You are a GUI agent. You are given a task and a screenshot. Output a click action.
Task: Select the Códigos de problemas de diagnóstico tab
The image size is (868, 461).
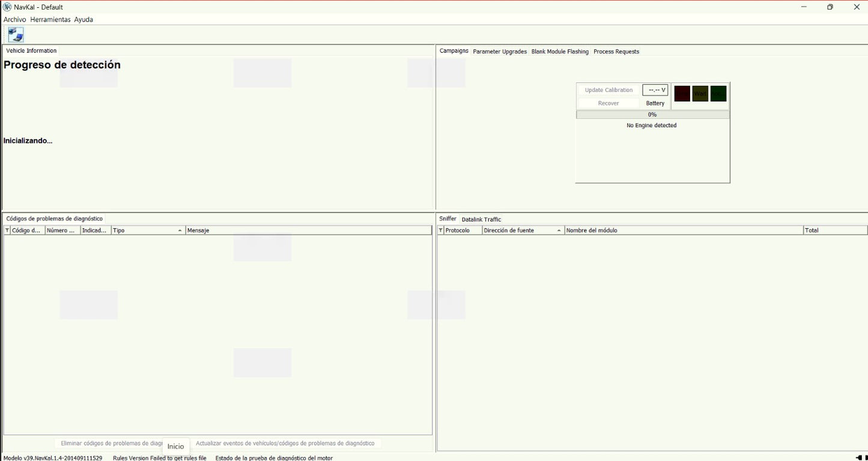(x=54, y=218)
